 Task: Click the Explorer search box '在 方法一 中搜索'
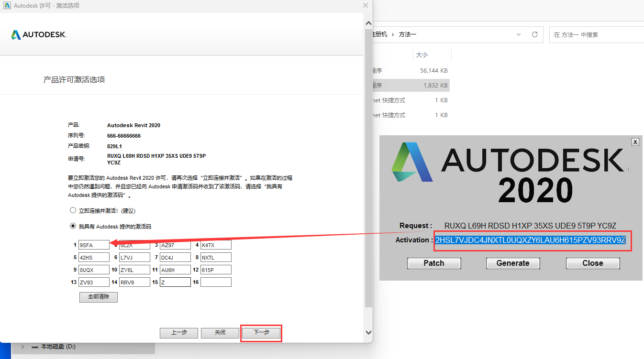click(x=596, y=34)
